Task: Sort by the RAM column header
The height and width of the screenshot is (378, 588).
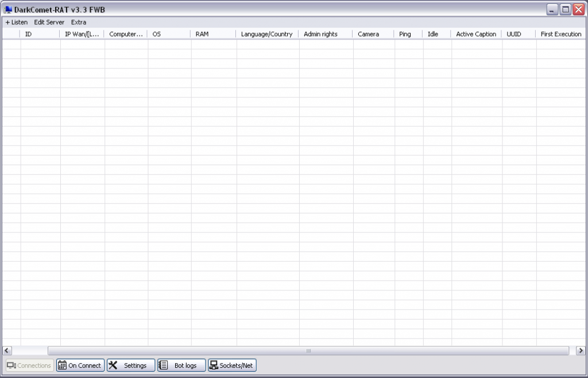Action: 213,34
